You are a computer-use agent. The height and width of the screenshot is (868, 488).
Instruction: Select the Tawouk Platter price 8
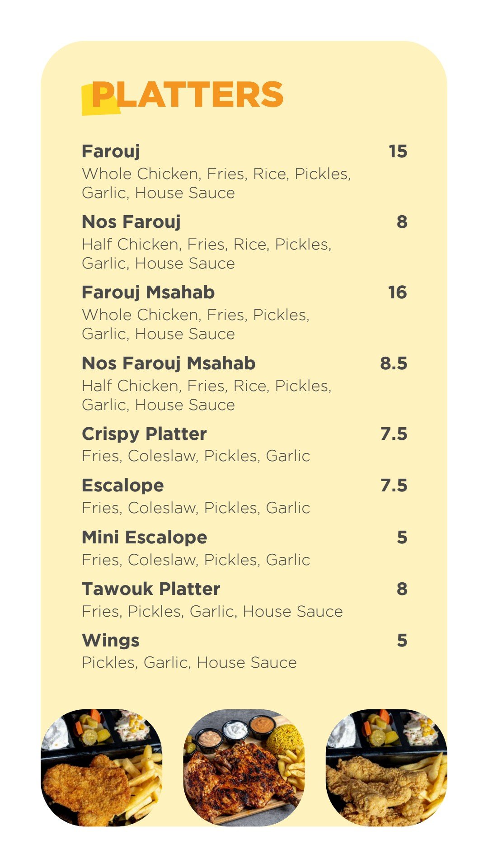click(x=402, y=589)
